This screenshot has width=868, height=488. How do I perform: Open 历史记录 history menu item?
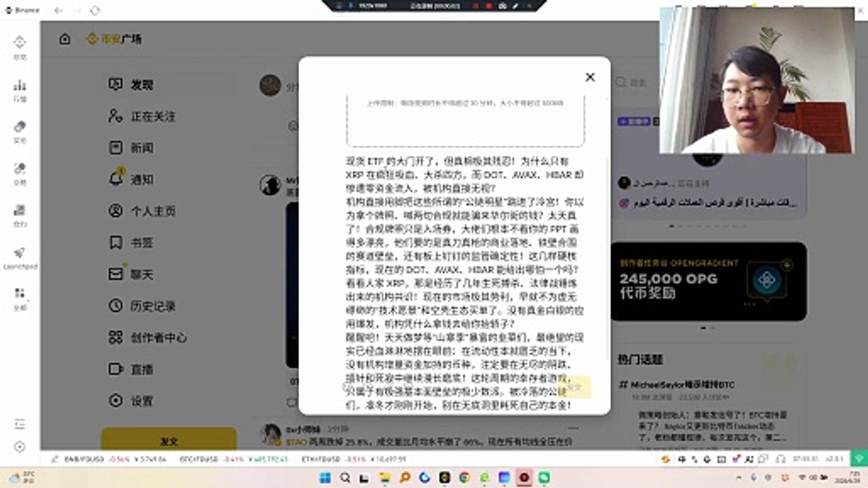[170, 306]
